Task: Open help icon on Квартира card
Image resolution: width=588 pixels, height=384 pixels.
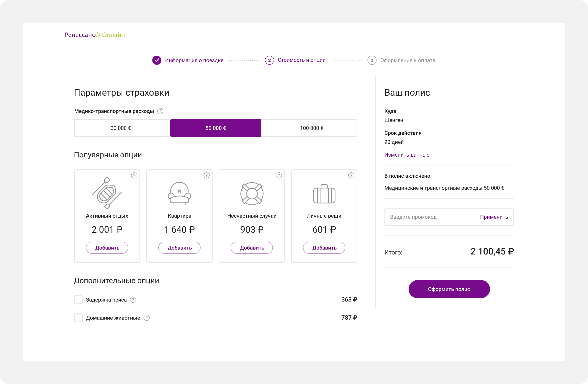Action: (207, 175)
